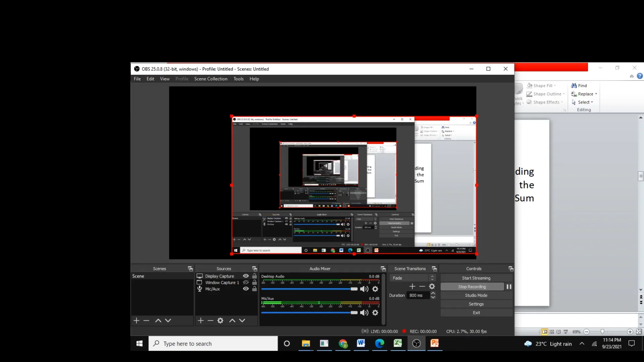
Task: Toggle lock on Mic/Aux source
Action: point(255,289)
